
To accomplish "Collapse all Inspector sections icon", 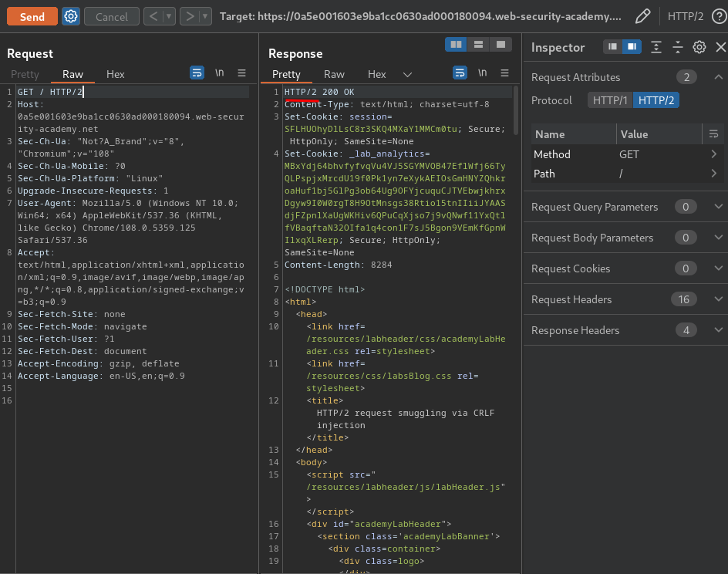I will [x=678, y=47].
